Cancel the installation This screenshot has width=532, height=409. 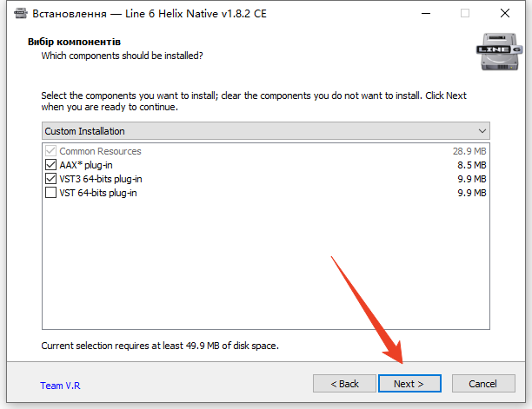(482, 383)
